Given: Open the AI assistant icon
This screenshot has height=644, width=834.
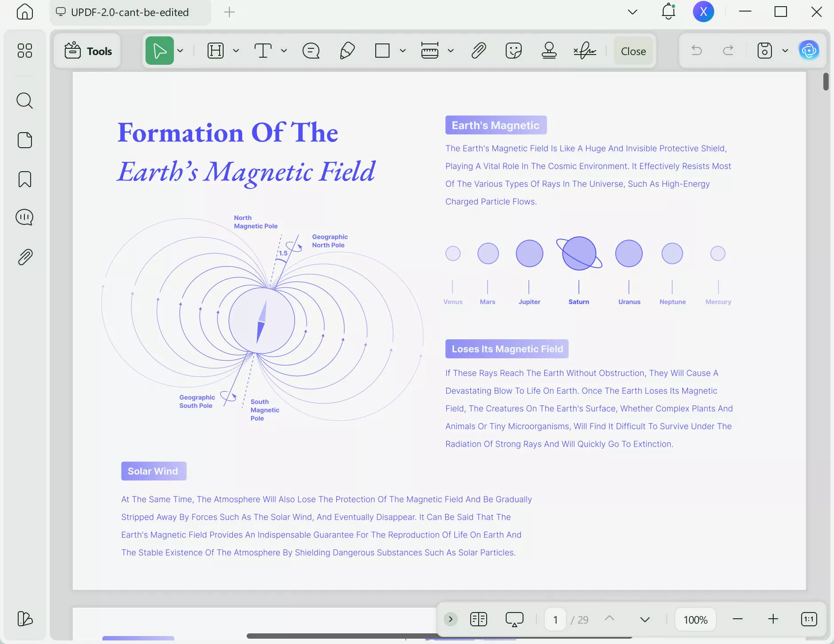Looking at the screenshot, I should point(809,51).
